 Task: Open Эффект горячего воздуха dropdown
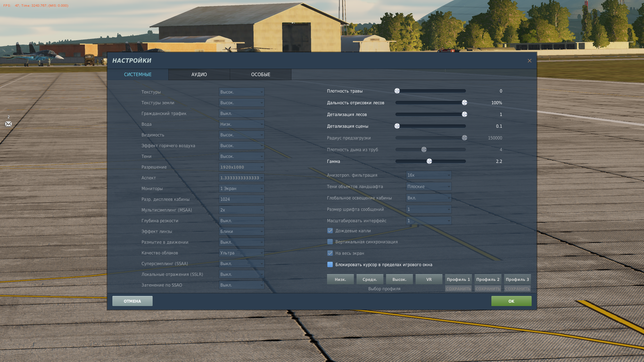[x=241, y=145]
